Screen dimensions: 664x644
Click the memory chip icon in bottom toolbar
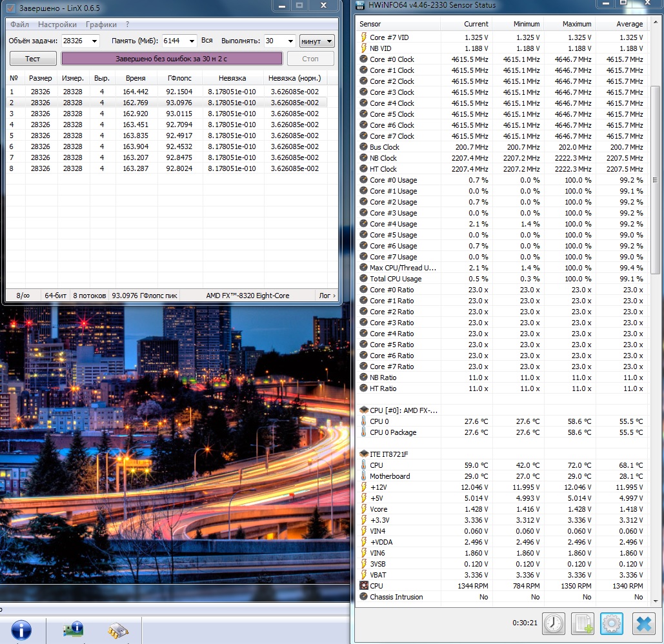(x=117, y=630)
